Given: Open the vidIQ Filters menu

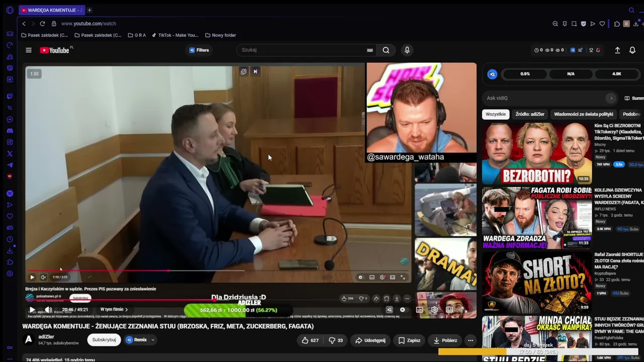Looking at the screenshot, I should [x=199, y=50].
